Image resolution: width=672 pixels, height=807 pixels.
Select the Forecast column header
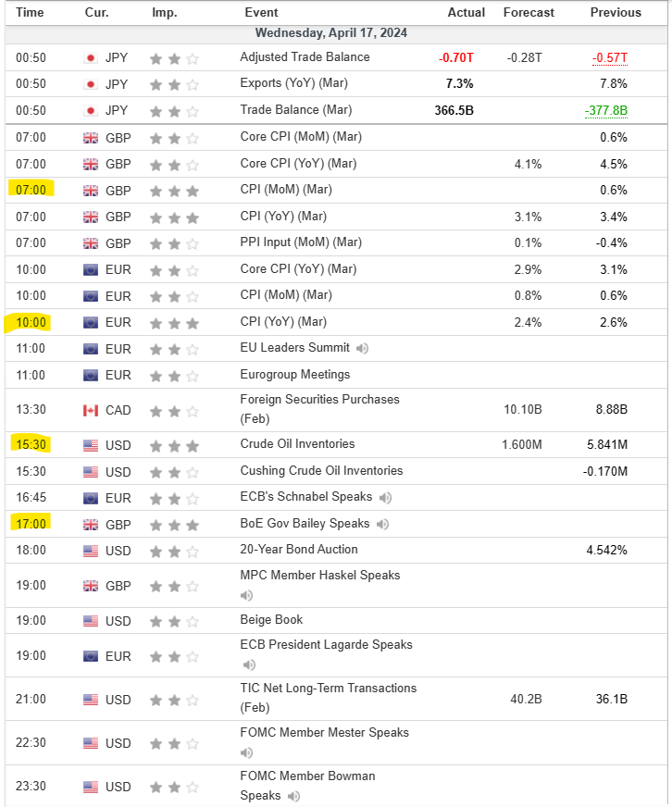529,13
